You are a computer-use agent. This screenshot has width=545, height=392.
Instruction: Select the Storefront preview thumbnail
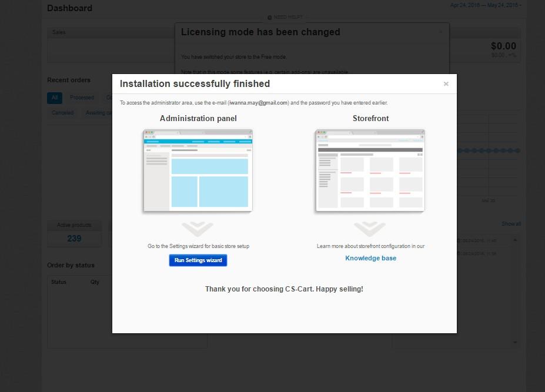tap(370, 170)
